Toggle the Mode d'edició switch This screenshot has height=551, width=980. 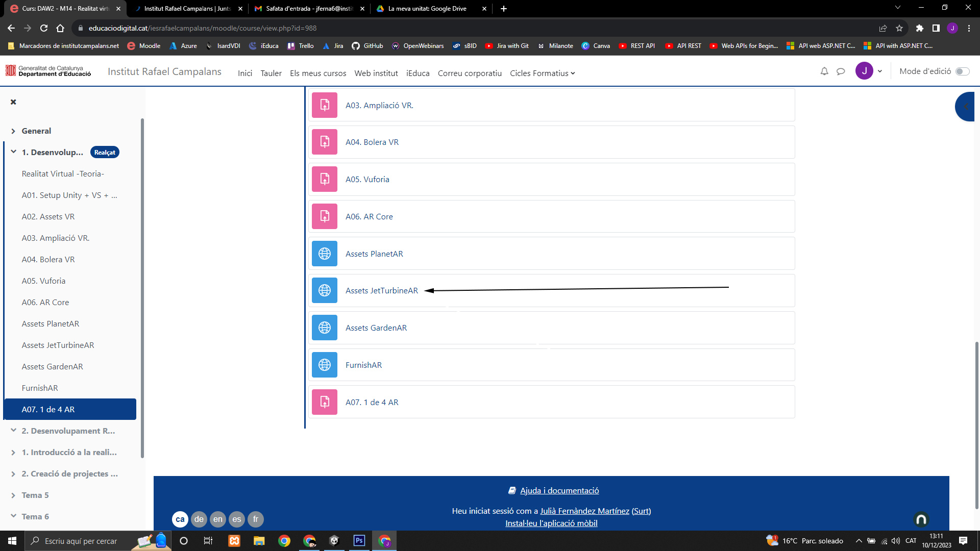click(962, 71)
